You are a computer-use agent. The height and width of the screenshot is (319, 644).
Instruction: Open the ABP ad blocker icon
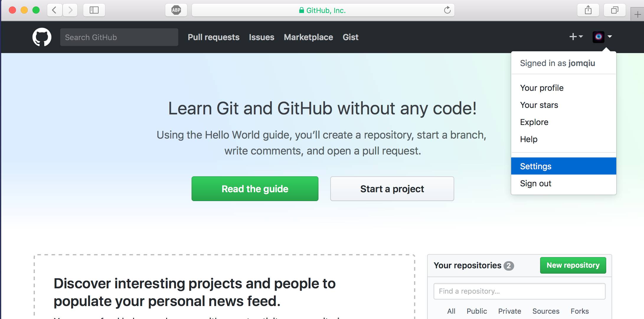click(176, 10)
